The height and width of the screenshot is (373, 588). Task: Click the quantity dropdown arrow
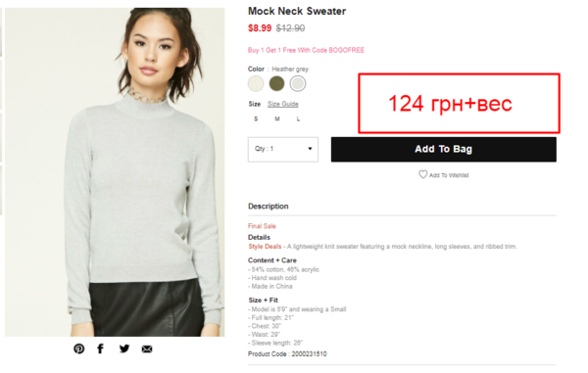pos(310,149)
